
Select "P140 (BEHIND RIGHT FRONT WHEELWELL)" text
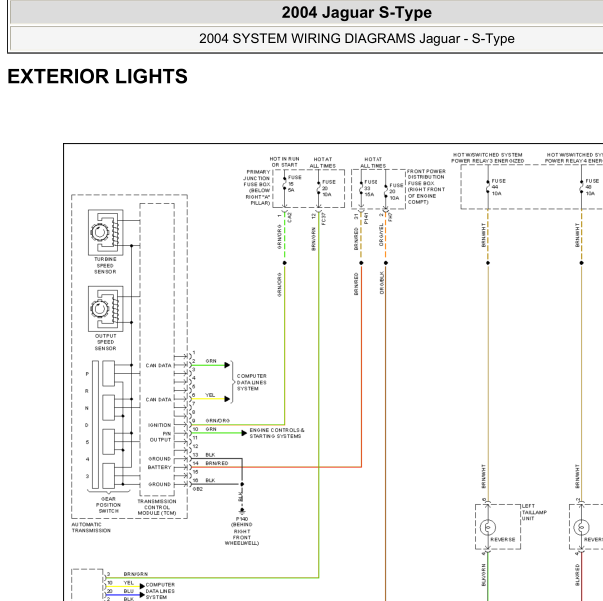click(242, 531)
